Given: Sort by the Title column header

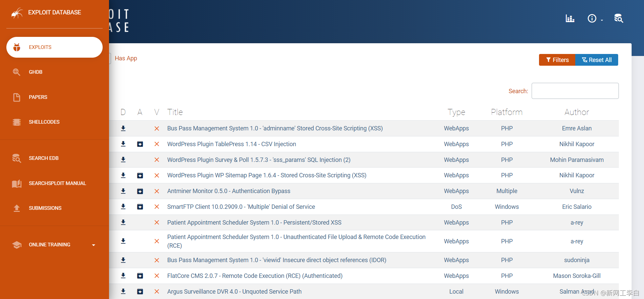Looking at the screenshot, I should [175, 112].
